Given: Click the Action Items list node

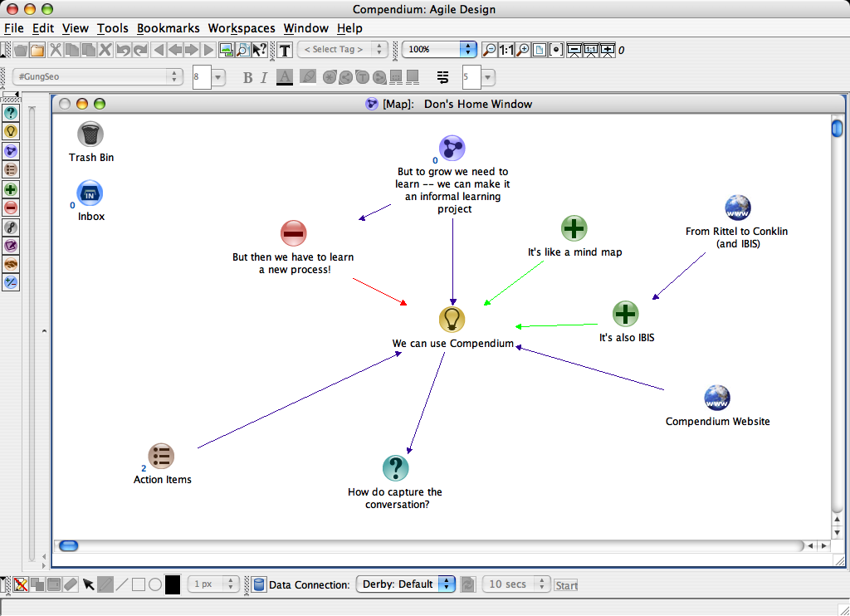Looking at the screenshot, I should tap(161, 456).
